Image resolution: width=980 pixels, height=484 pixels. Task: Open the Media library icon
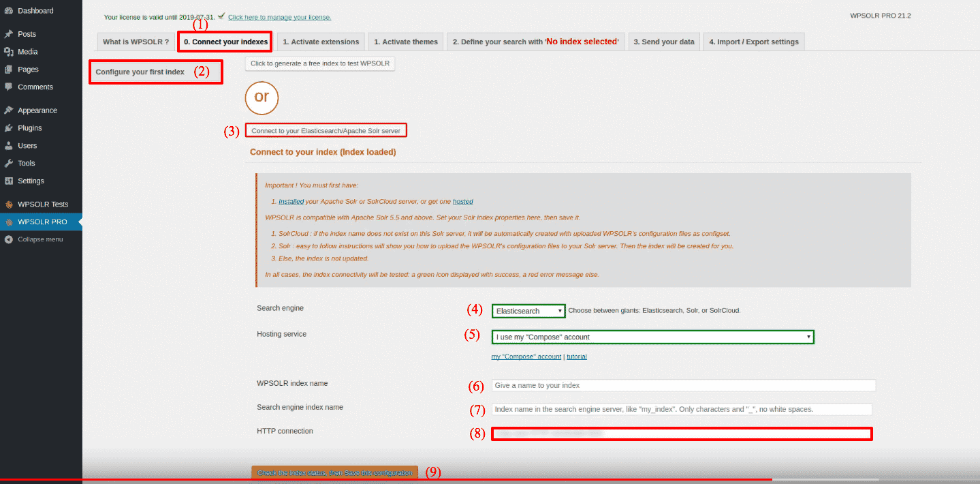(x=9, y=52)
